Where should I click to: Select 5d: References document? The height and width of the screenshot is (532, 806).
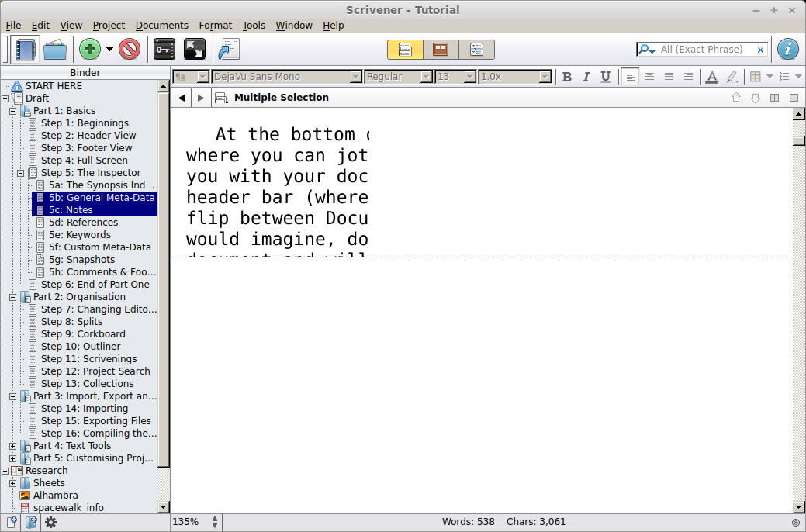(x=83, y=222)
